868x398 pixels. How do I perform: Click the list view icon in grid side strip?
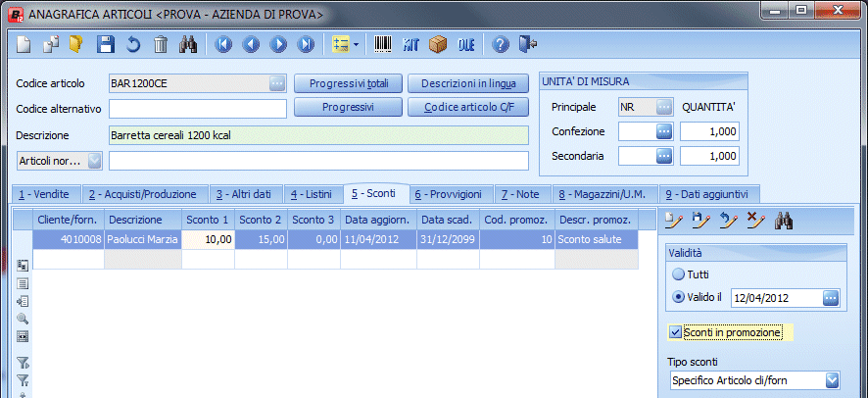coord(23,283)
